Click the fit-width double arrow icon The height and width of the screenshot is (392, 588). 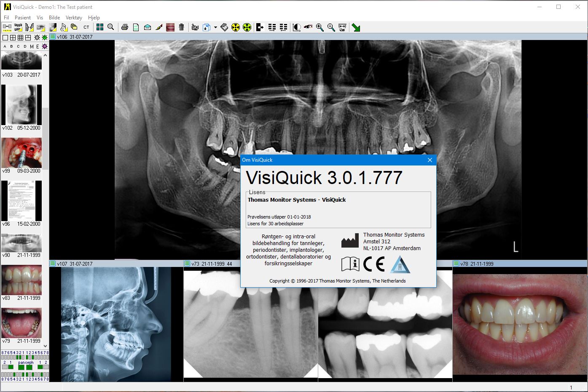[x=343, y=27]
